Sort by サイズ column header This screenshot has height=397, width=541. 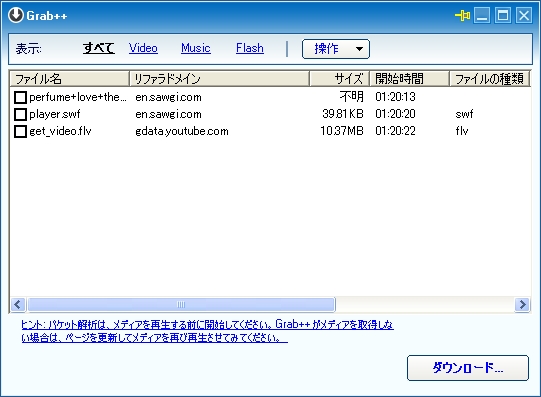(340, 79)
